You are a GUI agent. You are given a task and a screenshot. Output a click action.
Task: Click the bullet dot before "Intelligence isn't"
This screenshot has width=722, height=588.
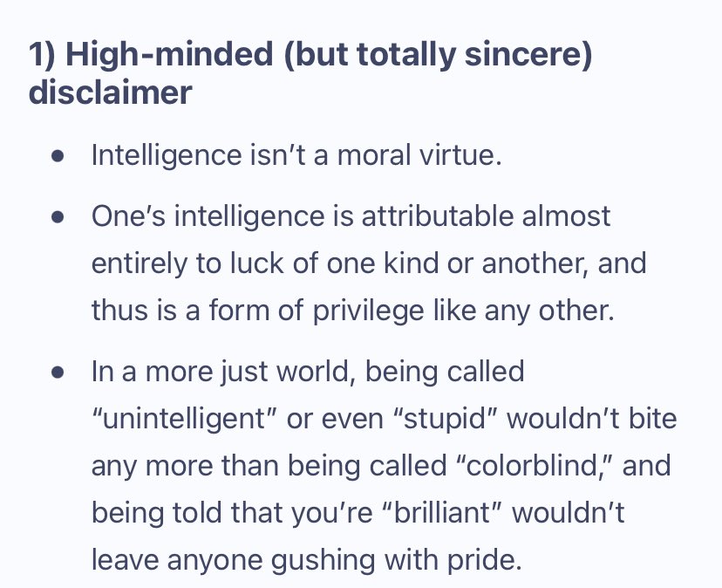(58, 156)
